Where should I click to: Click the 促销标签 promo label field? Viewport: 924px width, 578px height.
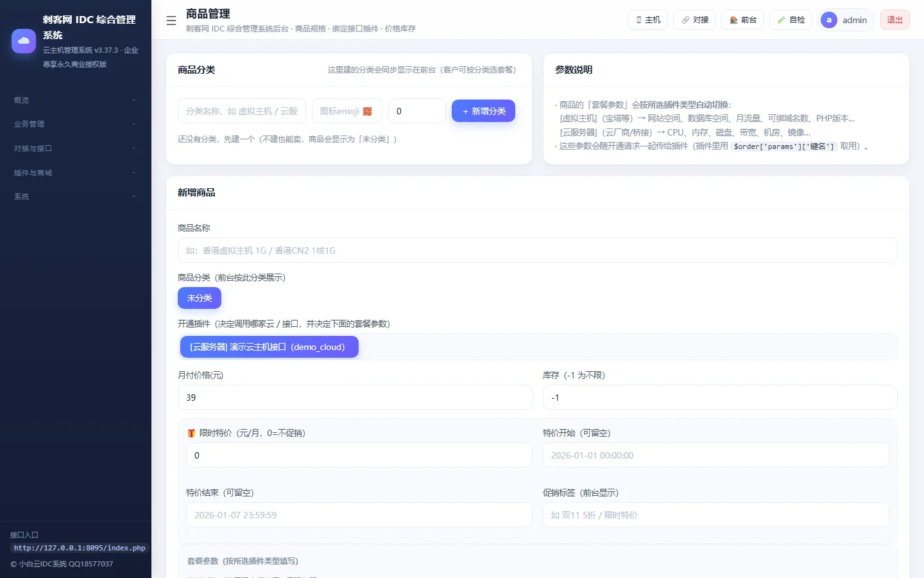(x=716, y=515)
